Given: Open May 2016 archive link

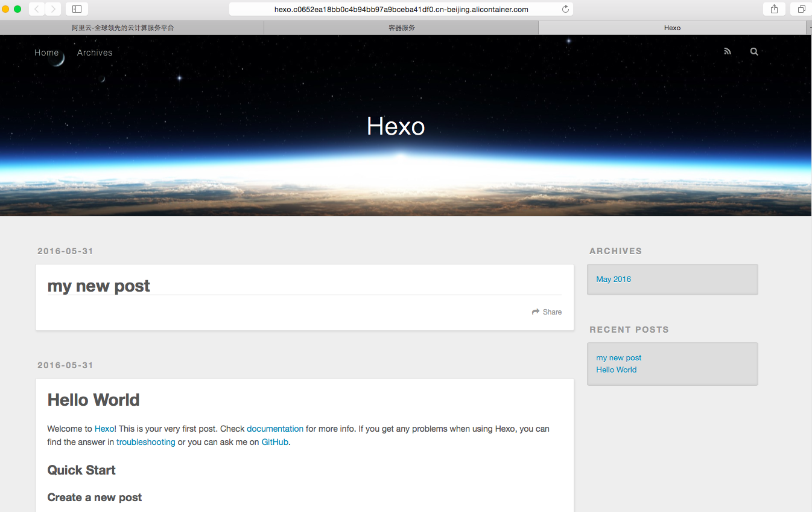Looking at the screenshot, I should (614, 279).
